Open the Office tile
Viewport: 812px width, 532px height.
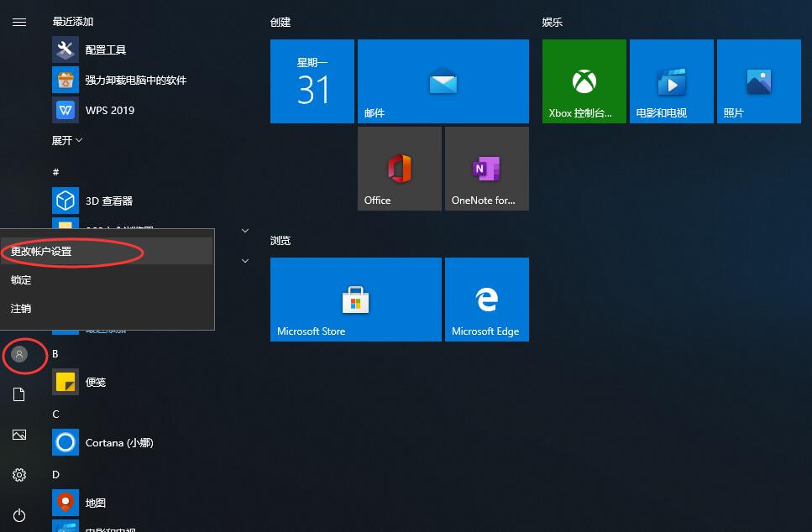tap(400, 169)
